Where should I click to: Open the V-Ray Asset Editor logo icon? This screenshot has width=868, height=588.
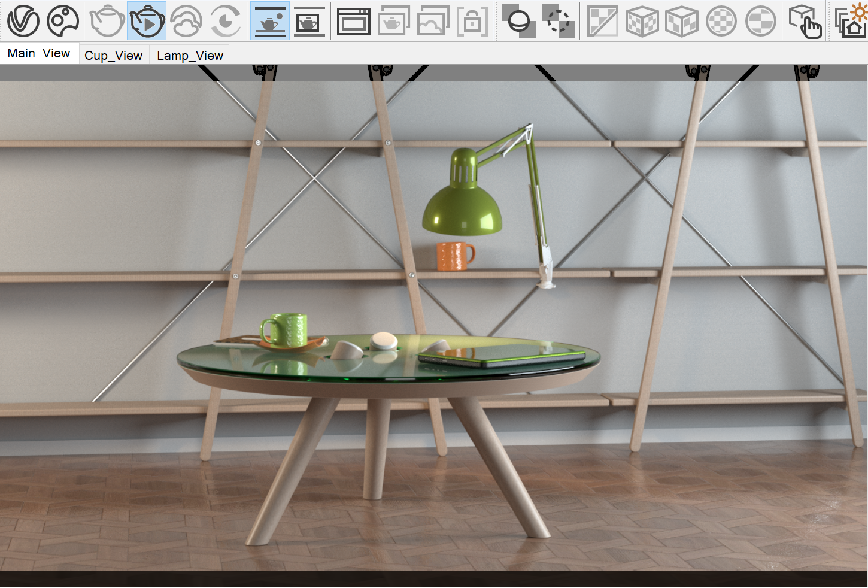[23, 21]
